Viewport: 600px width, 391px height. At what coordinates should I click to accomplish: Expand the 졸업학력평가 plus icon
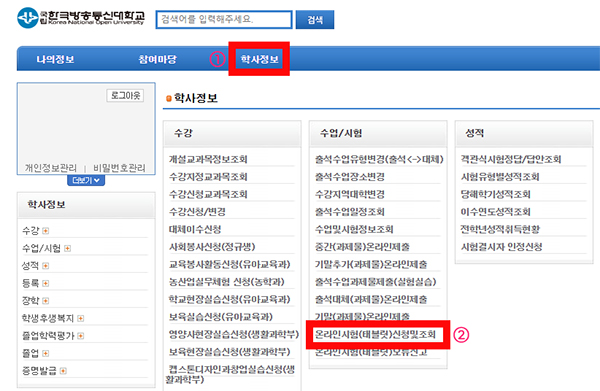pyautogui.click(x=80, y=336)
